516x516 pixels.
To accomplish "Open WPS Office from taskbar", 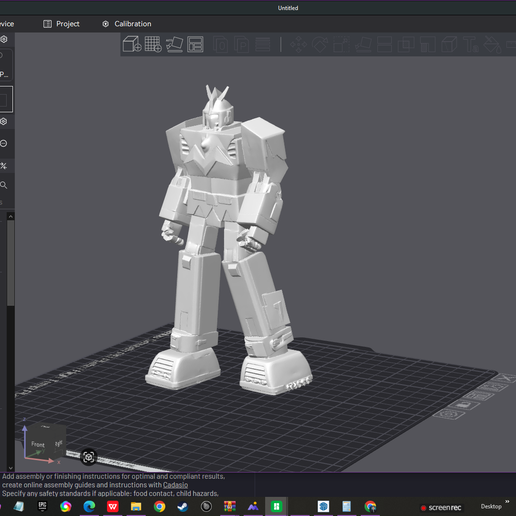I will click(113, 507).
